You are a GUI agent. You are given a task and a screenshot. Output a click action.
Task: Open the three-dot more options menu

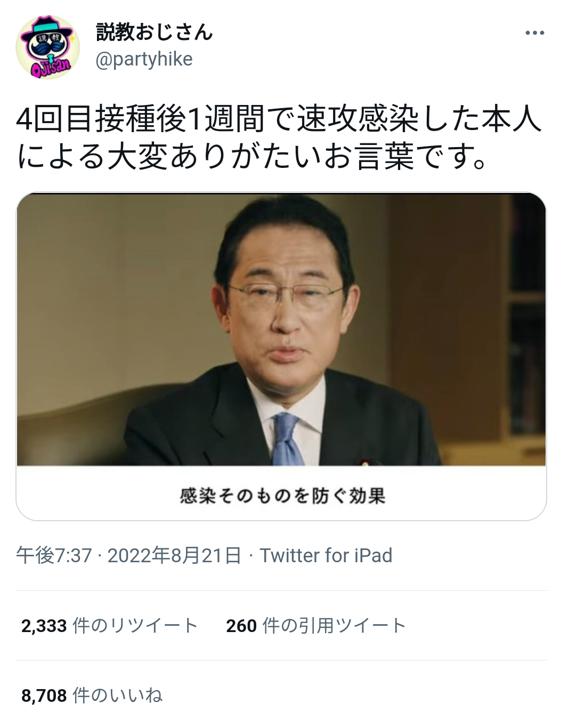click(x=534, y=33)
